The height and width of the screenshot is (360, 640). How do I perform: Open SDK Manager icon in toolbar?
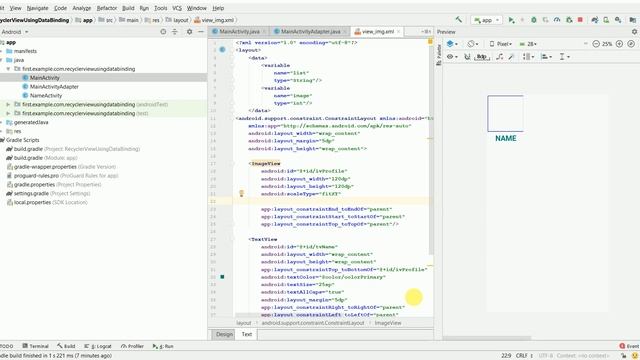(618, 20)
